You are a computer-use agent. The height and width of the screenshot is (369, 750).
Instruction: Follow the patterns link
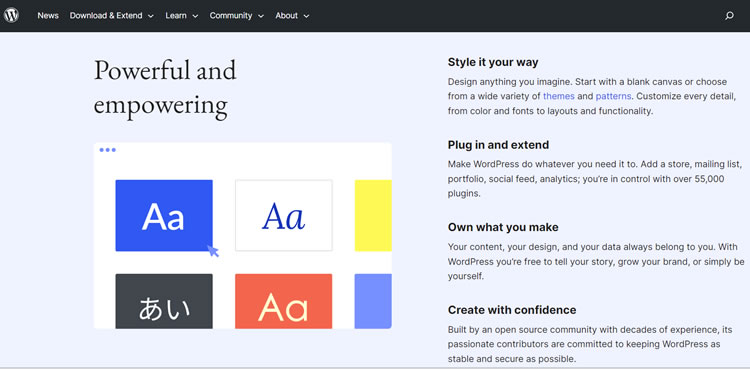[x=613, y=96]
